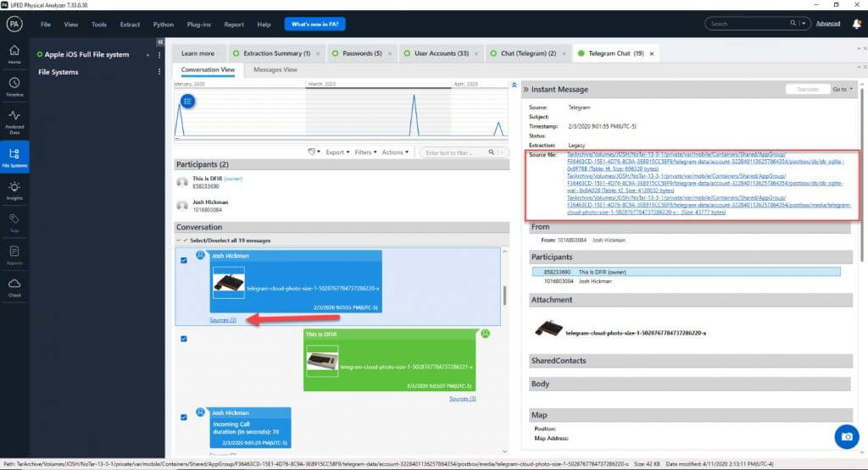Click the magnifier in the filter text box
Screen dimensions: 868x470
click(491, 152)
